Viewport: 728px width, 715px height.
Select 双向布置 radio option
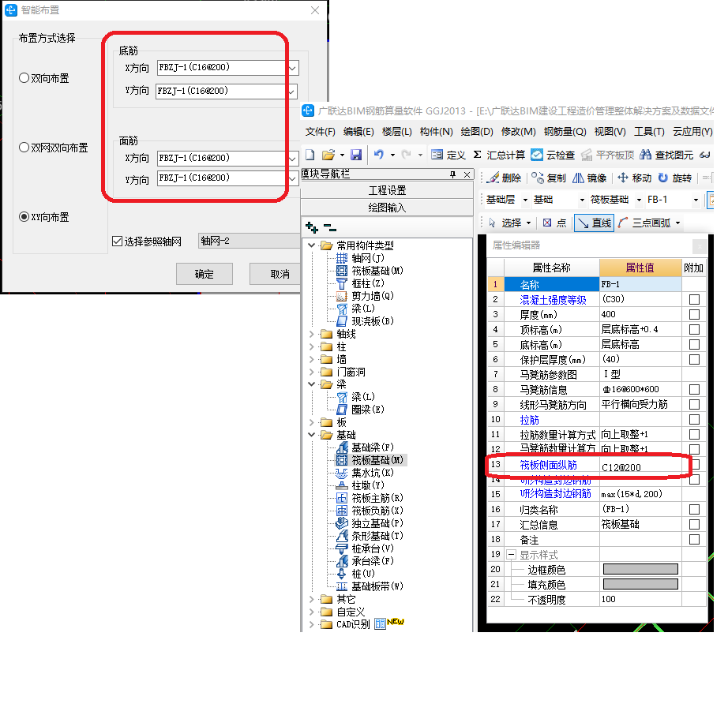pos(44,78)
